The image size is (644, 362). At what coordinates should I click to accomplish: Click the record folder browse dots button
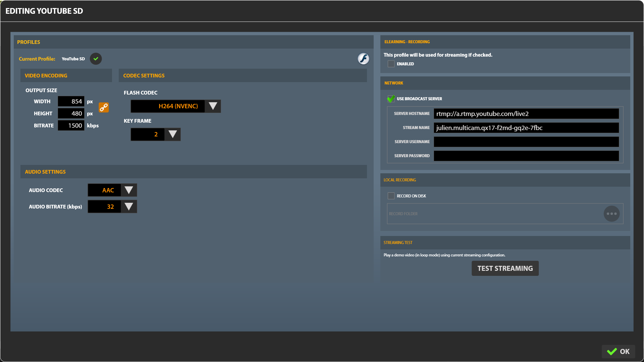611,214
